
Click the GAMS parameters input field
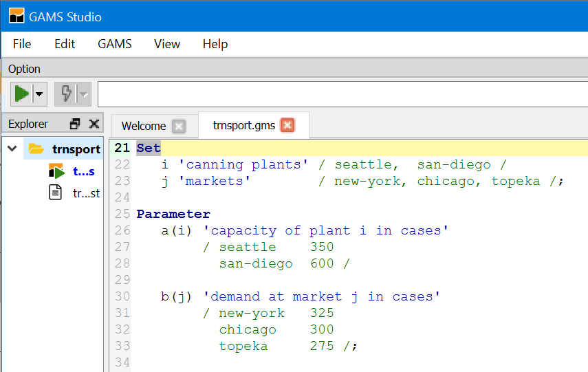342,94
